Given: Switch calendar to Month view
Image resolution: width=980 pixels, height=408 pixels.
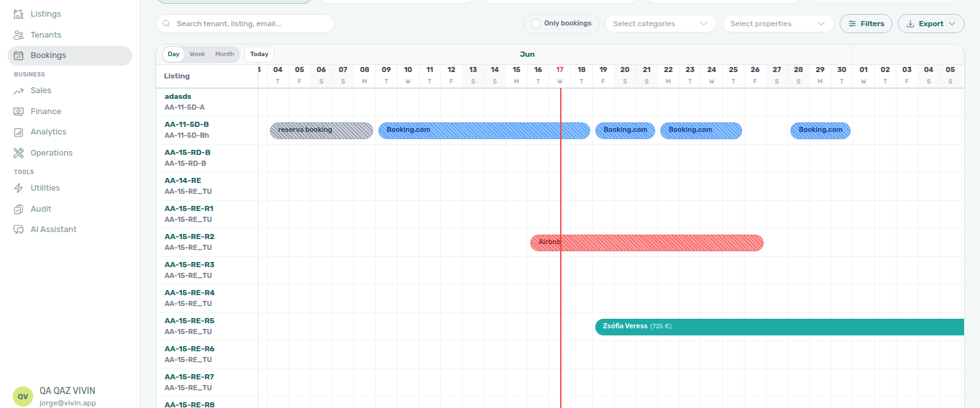Looking at the screenshot, I should click(225, 54).
